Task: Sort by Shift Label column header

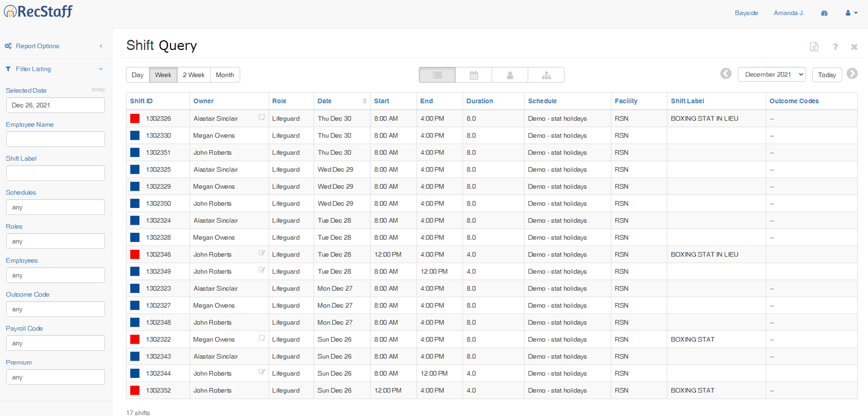Action: pos(687,101)
